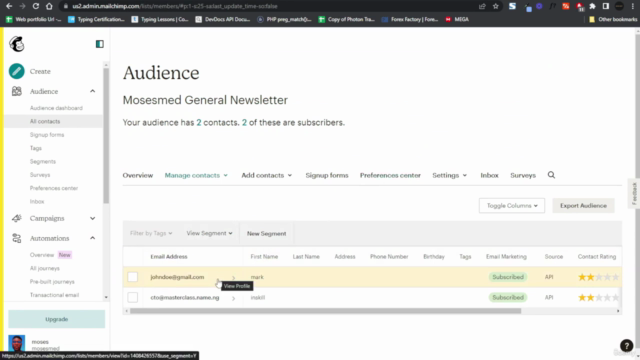Open the johndoe@gmail.com email link
The image size is (640, 360).
(x=177, y=277)
